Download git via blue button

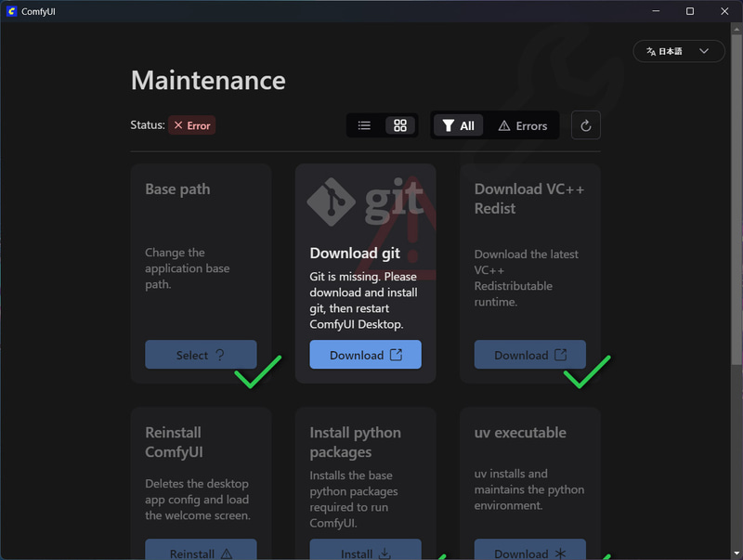[x=365, y=355]
